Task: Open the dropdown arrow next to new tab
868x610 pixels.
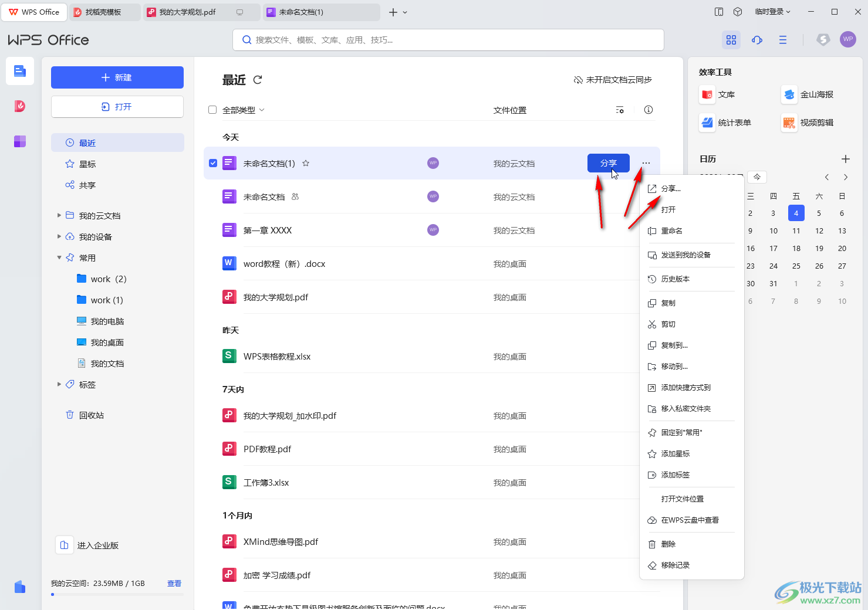Action: [405, 12]
